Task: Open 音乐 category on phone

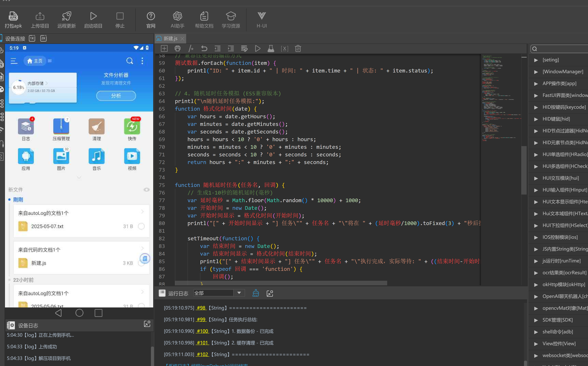Action: [97, 159]
